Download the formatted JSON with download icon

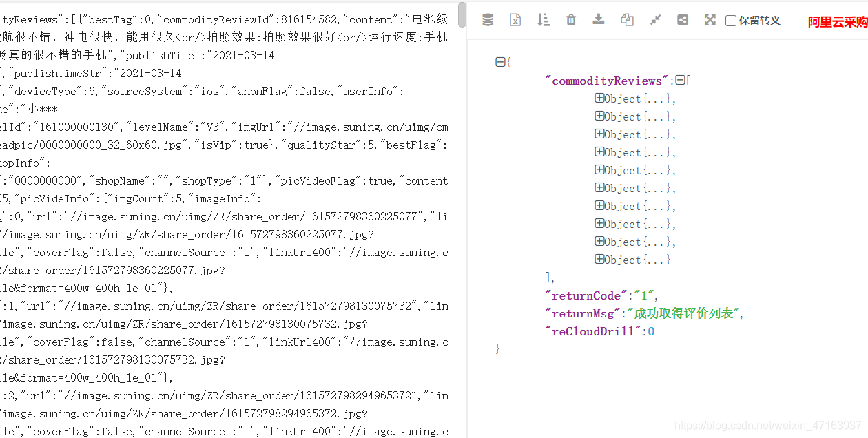pyautogui.click(x=599, y=19)
